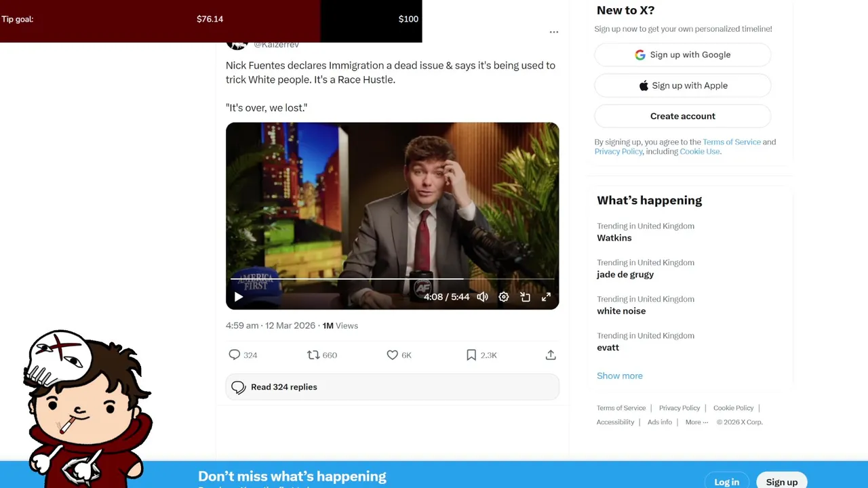The width and height of the screenshot is (868, 488).
Task: Show more trending topics
Action: [620, 375]
